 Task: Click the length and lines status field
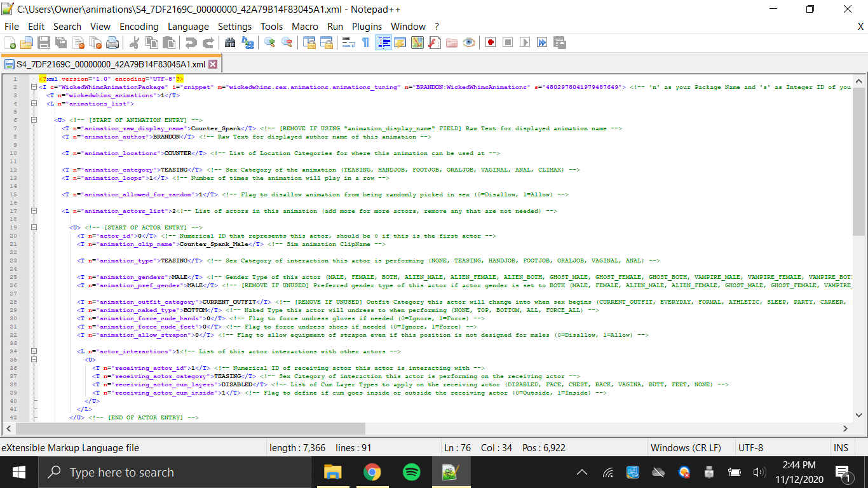(x=353, y=447)
